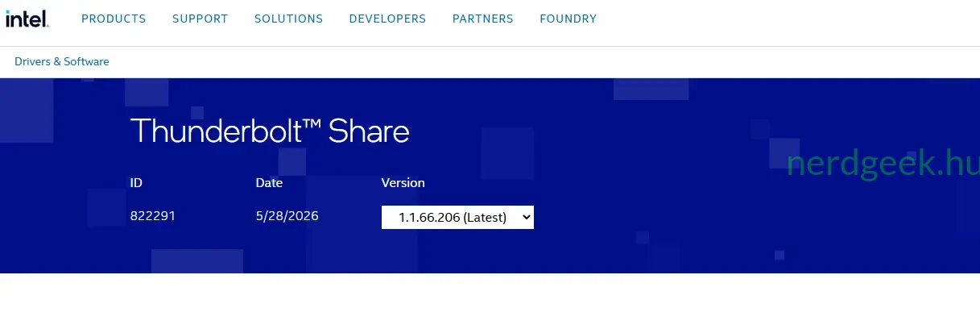Click the Intel logo
The image size is (980, 329).
28,19
